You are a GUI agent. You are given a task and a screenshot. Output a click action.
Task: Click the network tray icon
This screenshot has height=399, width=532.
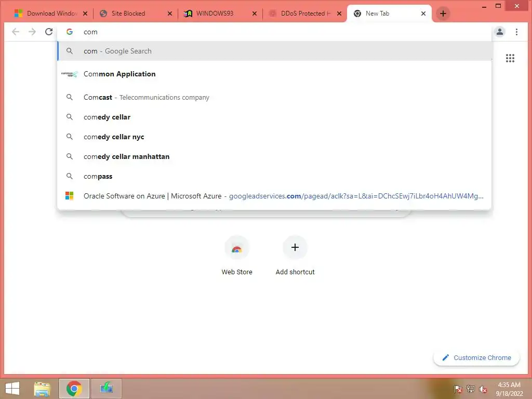pyautogui.click(x=471, y=389)
